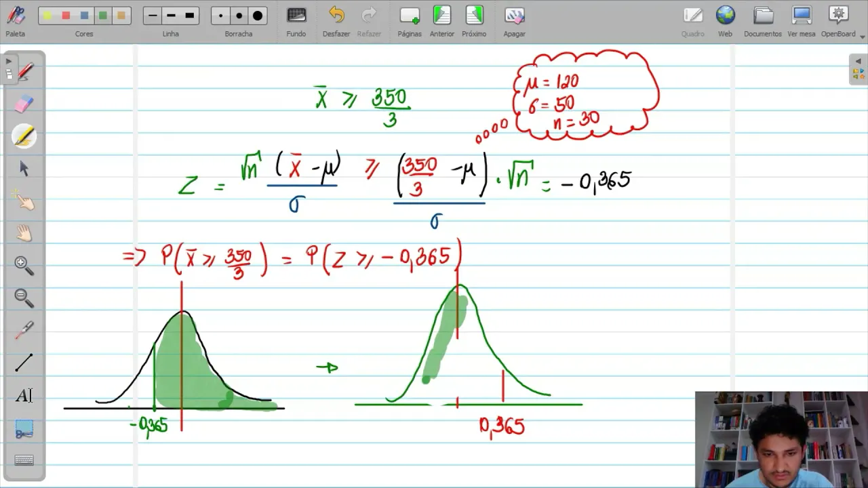Show the virtual keyboard
The width and height of the screenshot is (868, 488).
[x=24, y=461]
